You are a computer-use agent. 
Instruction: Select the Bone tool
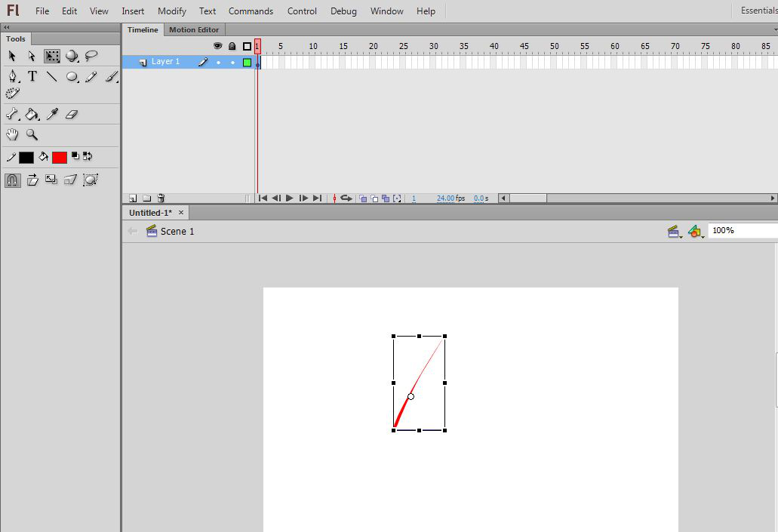point(12,114)
